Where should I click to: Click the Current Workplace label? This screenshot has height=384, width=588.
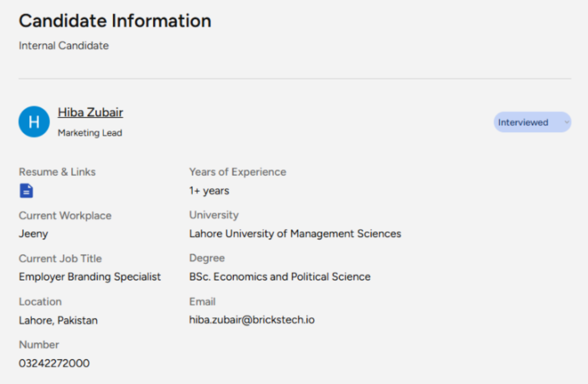(x=65, y=215)
